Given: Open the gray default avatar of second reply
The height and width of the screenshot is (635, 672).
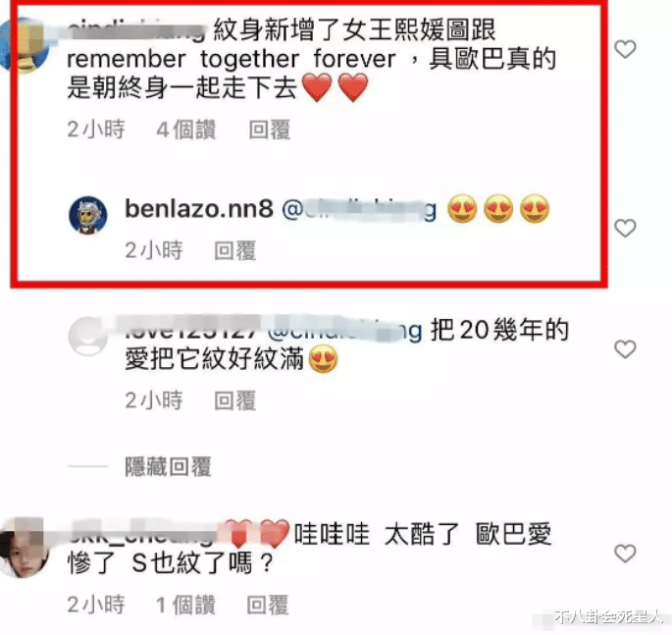Looking at the screenshot, I should tap(88, 337).
